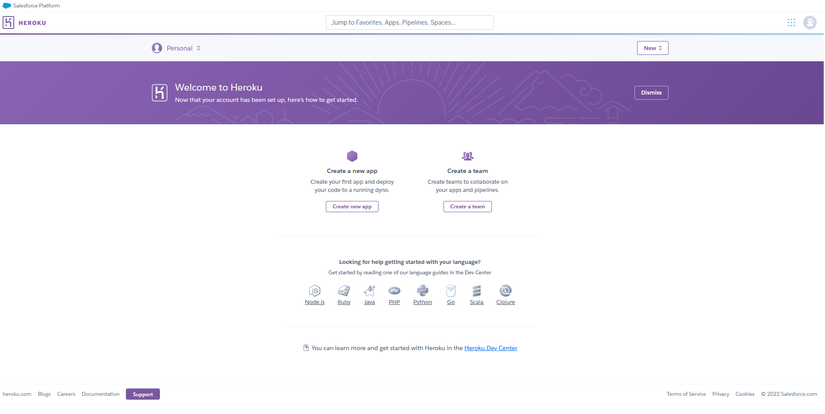
Task: Open the app grid launcher icon
Action: click(791, 23)
